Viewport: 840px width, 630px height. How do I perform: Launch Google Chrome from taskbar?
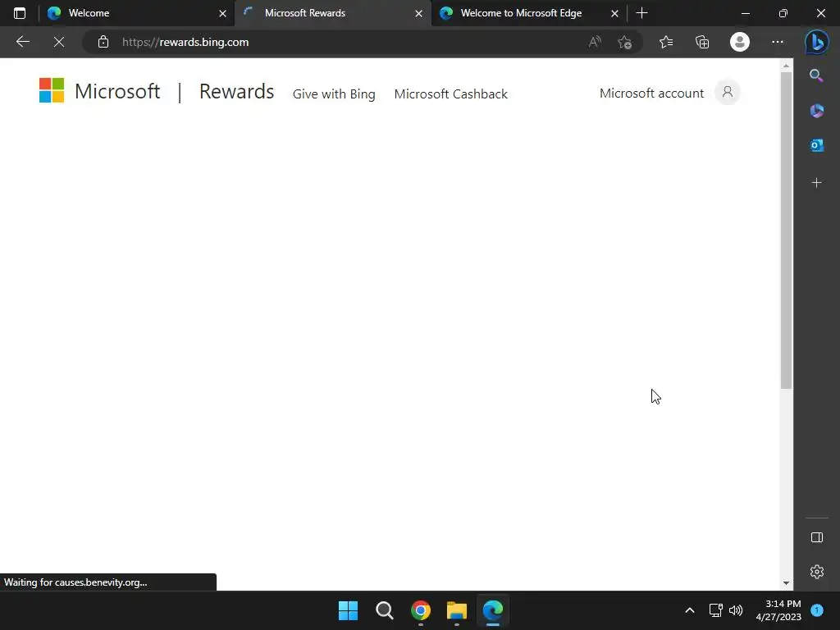(421, 610)
